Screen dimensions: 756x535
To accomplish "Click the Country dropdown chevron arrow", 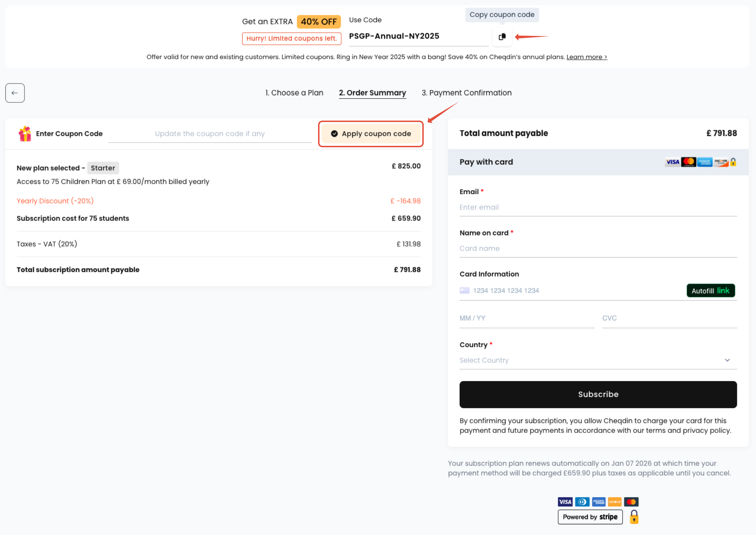I will point(727,360).
